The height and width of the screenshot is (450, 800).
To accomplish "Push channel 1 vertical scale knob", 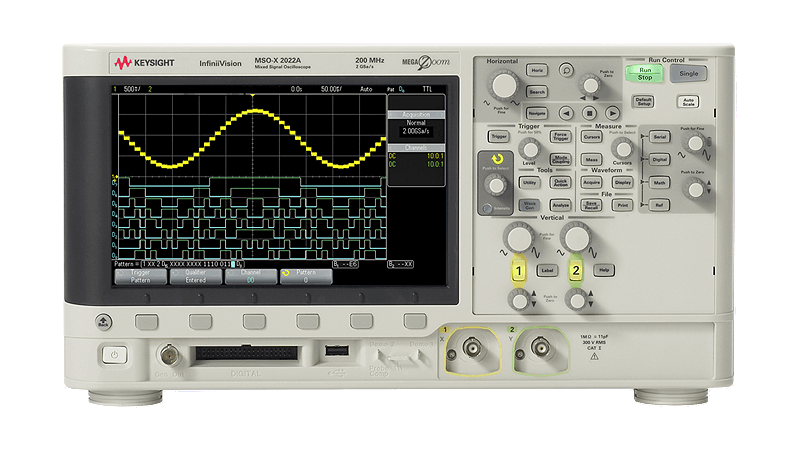I will click(x=519, y=238).
